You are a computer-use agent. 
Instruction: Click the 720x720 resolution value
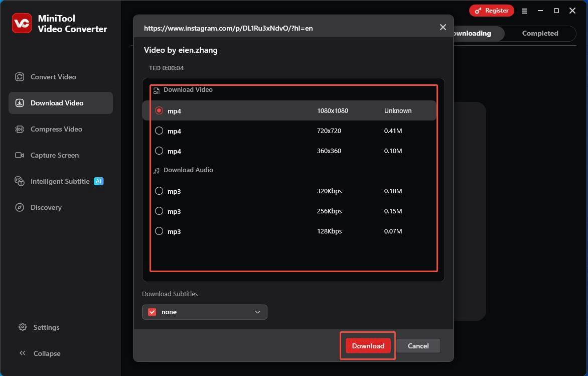pyautogui.click(x=329, y=131)
